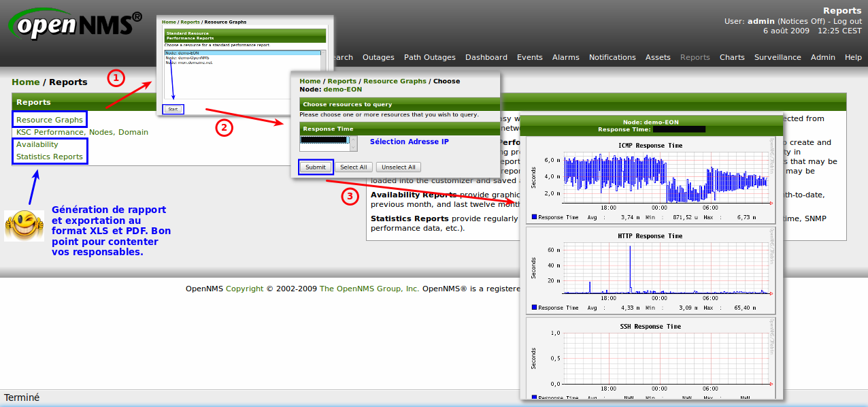Switch to the Surveillance view
868x407 pixels.
778,57
